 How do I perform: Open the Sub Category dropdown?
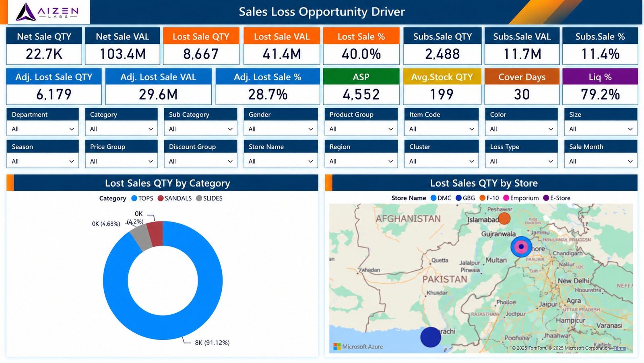(200, 129)
